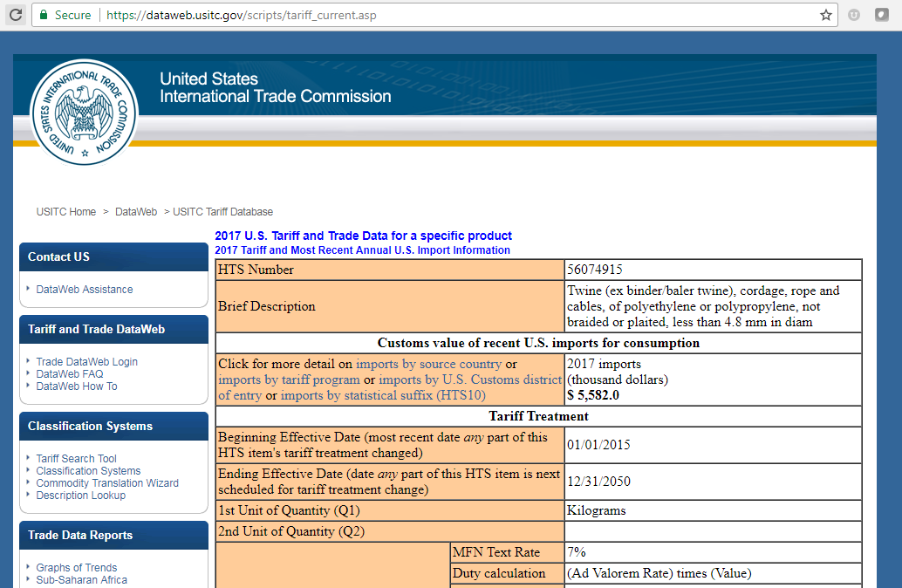Click ending effective date 12/31/2050

point(598,482)
